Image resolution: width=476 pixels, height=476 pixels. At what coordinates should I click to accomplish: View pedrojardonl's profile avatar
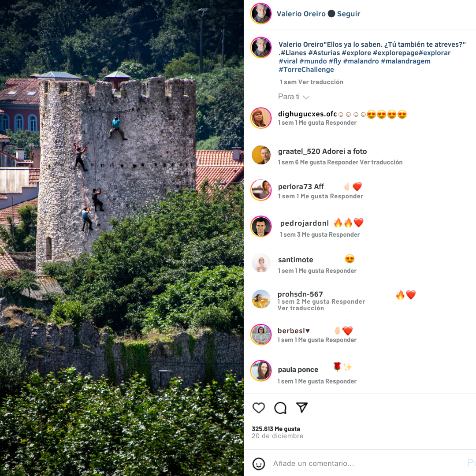[261, 226]
